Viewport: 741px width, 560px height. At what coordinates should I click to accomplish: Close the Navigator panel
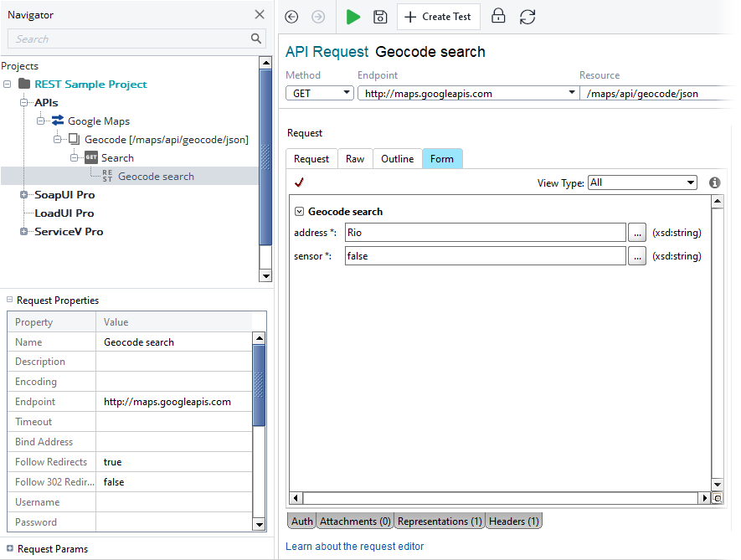tap(260, 14)
